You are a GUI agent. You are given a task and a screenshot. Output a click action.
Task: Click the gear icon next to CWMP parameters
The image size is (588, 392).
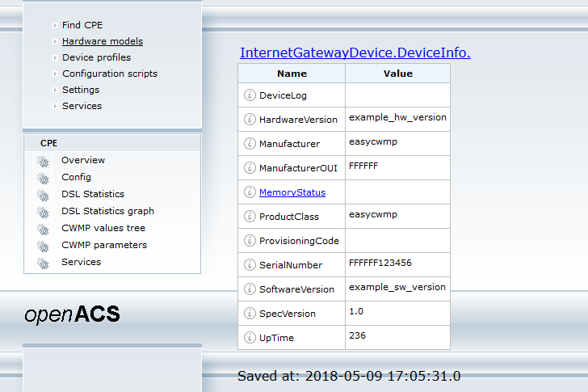[43, 247]
